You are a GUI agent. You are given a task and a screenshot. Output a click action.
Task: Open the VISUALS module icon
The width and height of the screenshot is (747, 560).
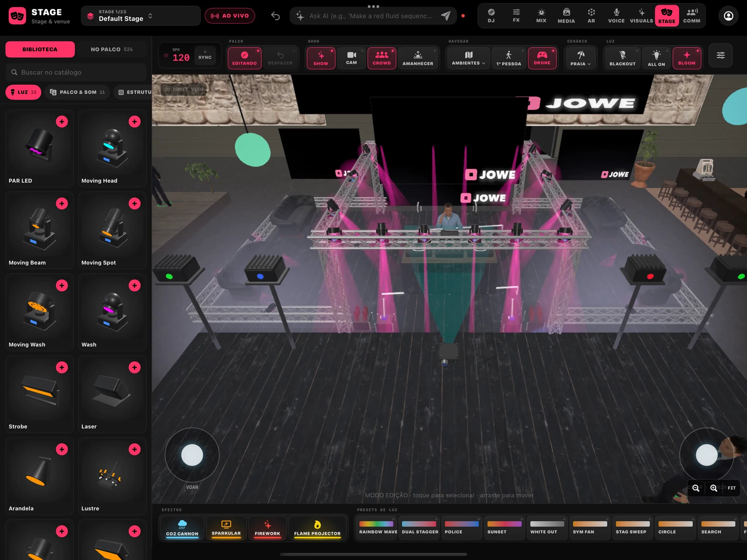[641, 16]
